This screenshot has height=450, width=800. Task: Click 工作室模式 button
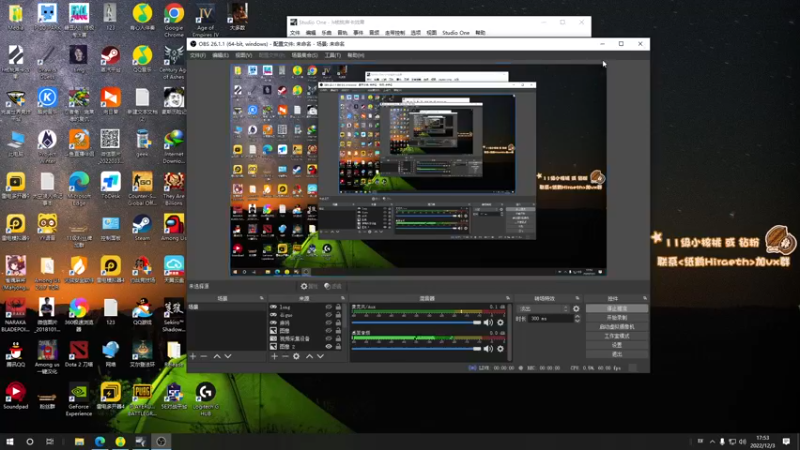click(x=617, y=336)
